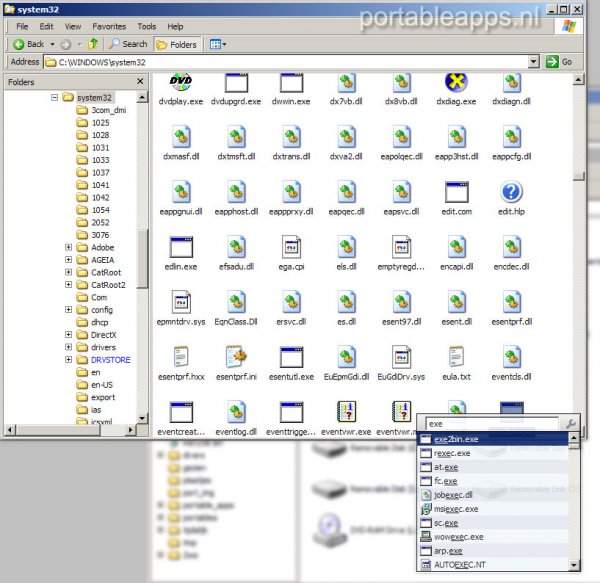The height and width of the screenshot is (583, 600).
Task: Click the Search toolbar button
Action: (128, 44)
